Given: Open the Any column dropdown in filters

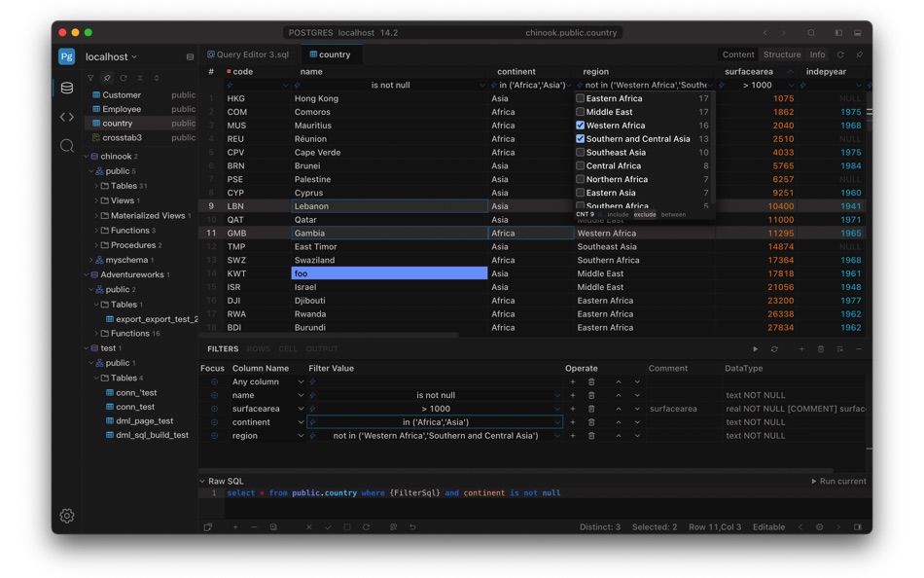Looking at the screenshot, I should pyautogui.click(x=301, y=381).
